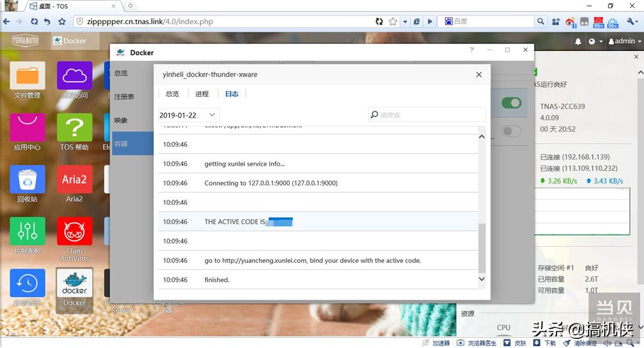Open a new browser tab
The image size is (644, 348).
(131, 6)
